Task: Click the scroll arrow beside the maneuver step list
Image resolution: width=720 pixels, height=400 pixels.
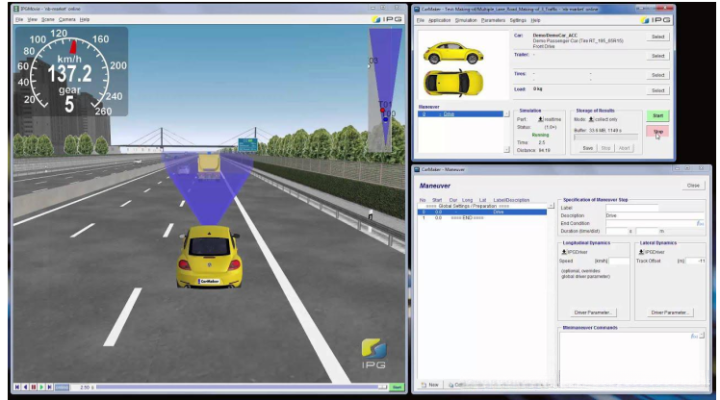Action: tap(551, 206)
